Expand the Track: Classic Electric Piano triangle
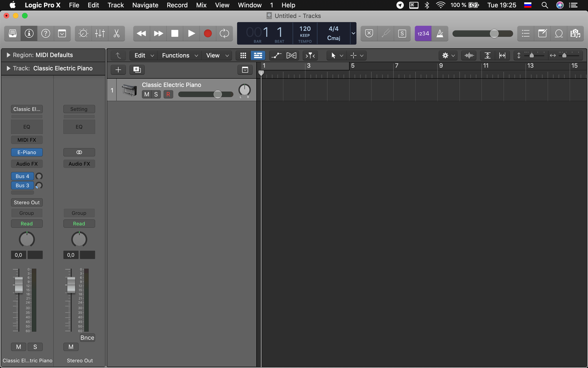Image resolution: width=588 pixels, height=368 pixels. (8, 68)
